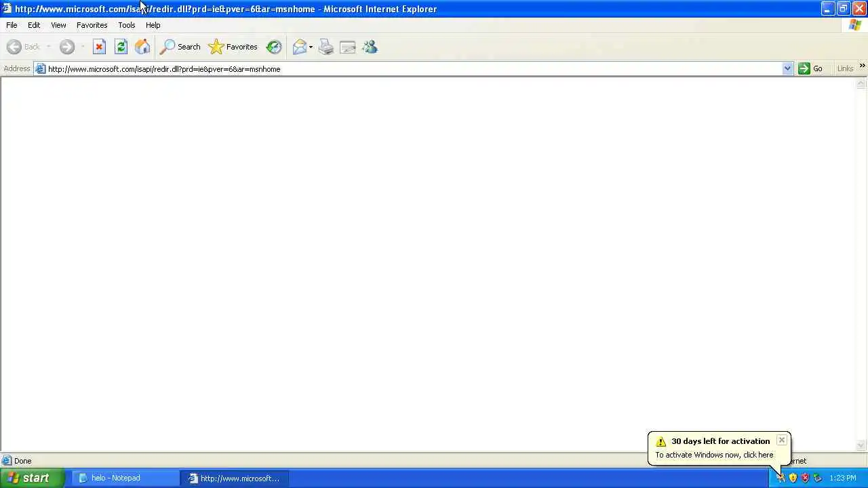Click the page icon in Address bar

[41, 68]
